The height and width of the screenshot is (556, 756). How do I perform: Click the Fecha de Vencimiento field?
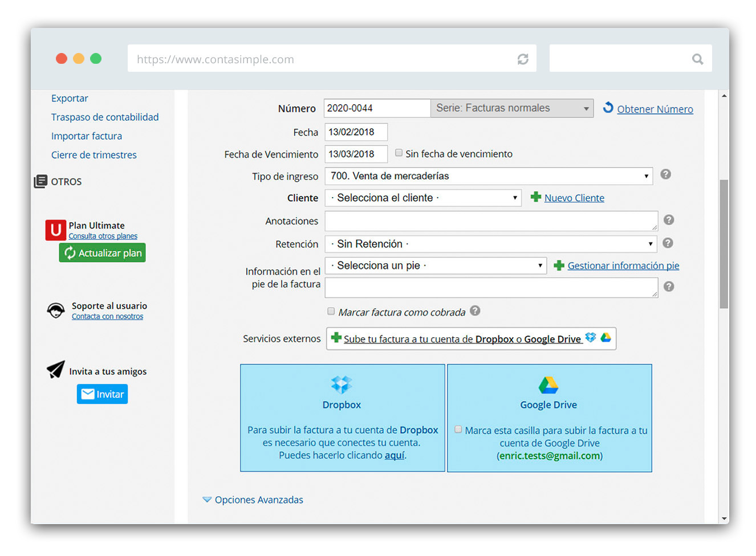(x=356, y=154)
